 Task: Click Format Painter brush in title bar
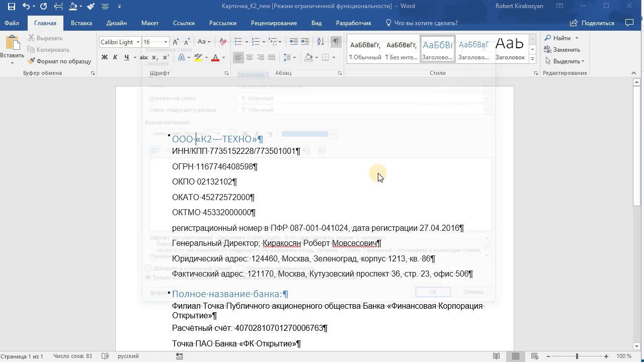pos(91,7)
